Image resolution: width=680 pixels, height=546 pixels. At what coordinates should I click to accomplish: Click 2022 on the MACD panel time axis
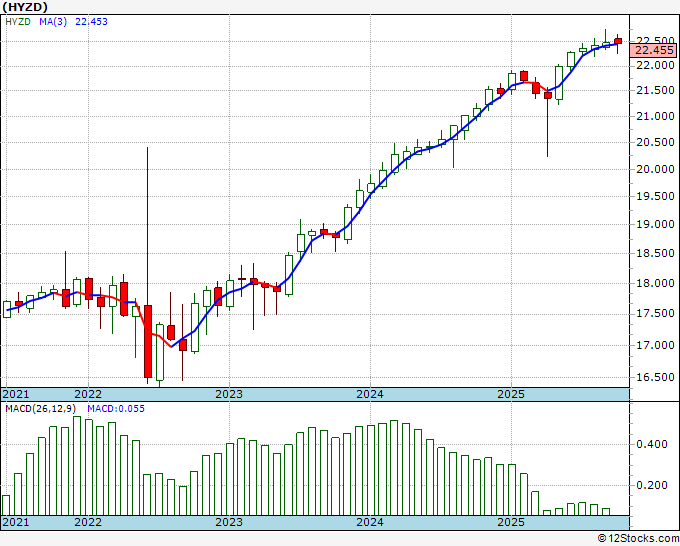pyautogui.click(x=88, y=522)
